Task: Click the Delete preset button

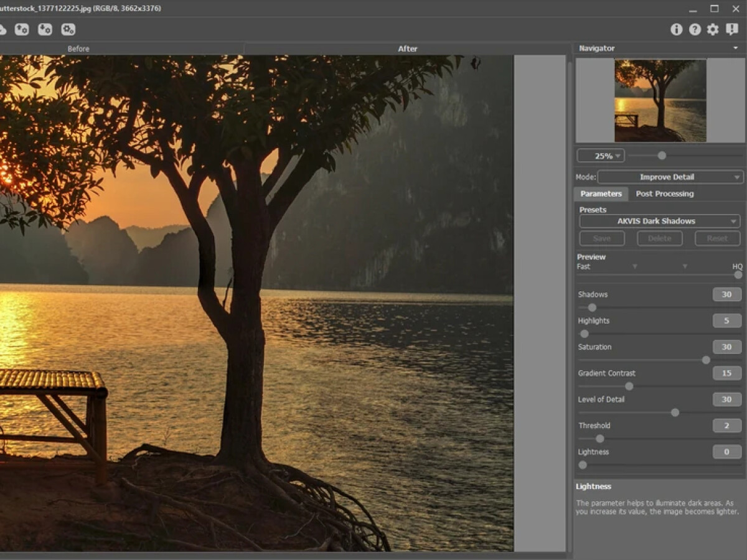Action: (659, 238)
